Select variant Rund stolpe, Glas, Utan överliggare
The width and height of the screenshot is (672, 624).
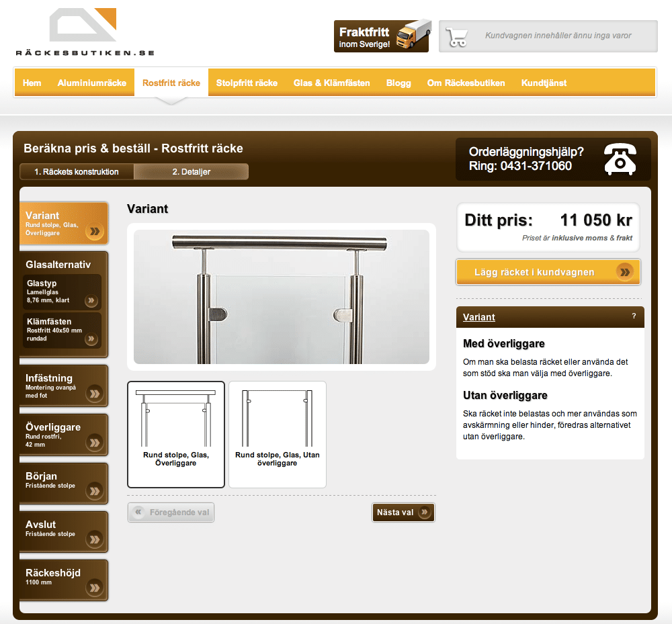[x=278, y=434]
